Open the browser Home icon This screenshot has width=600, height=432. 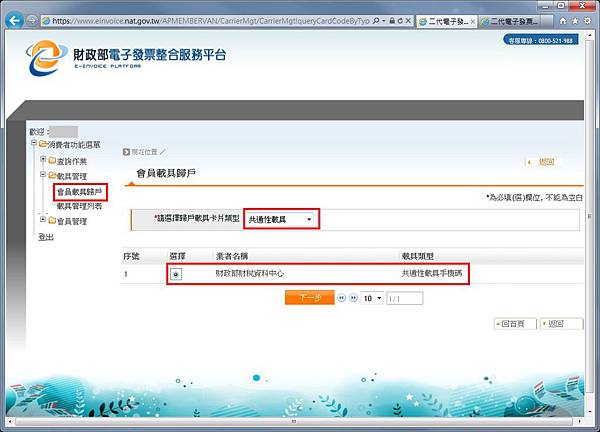563,21
